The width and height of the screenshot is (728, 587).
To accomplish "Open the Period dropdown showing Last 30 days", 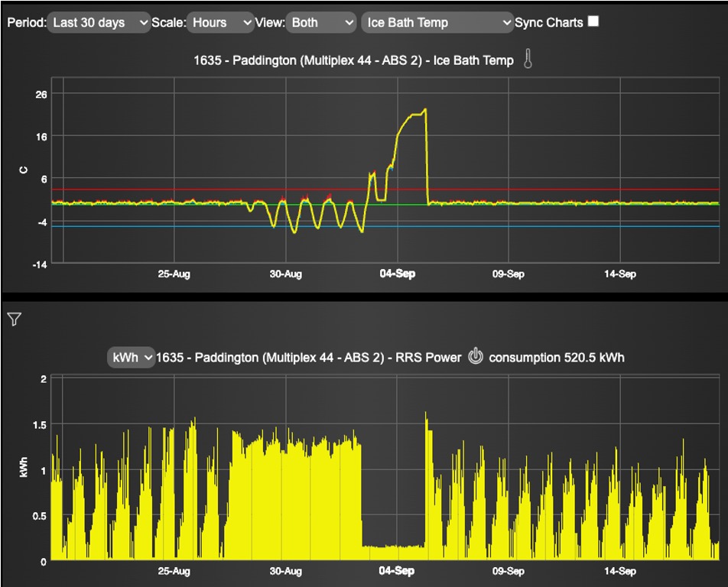I will click(99, 23).
